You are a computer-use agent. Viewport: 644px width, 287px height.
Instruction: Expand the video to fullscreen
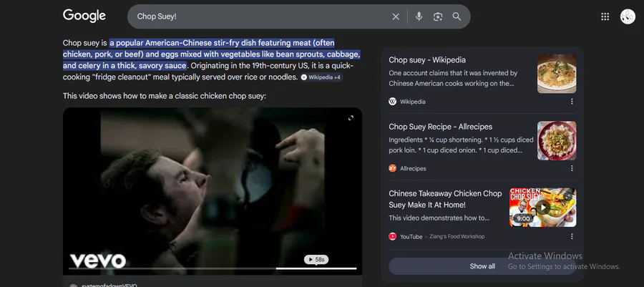tap(351, 118)
